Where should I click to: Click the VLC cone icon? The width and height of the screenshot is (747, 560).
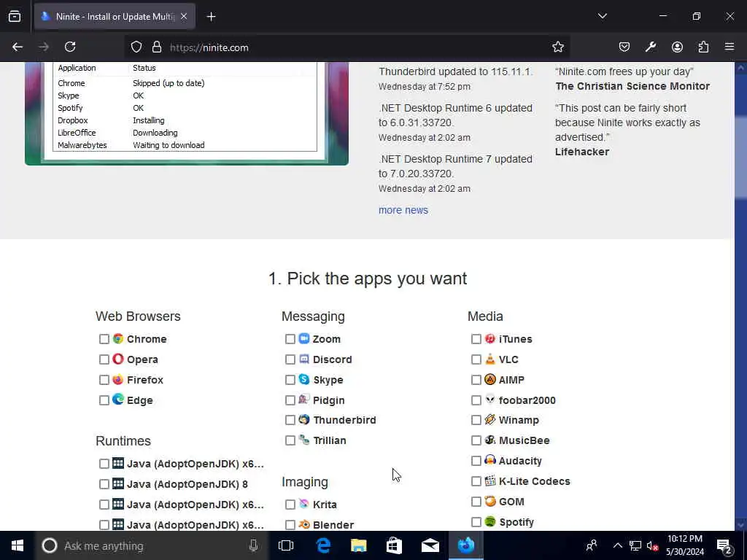(x=490, y=359)
